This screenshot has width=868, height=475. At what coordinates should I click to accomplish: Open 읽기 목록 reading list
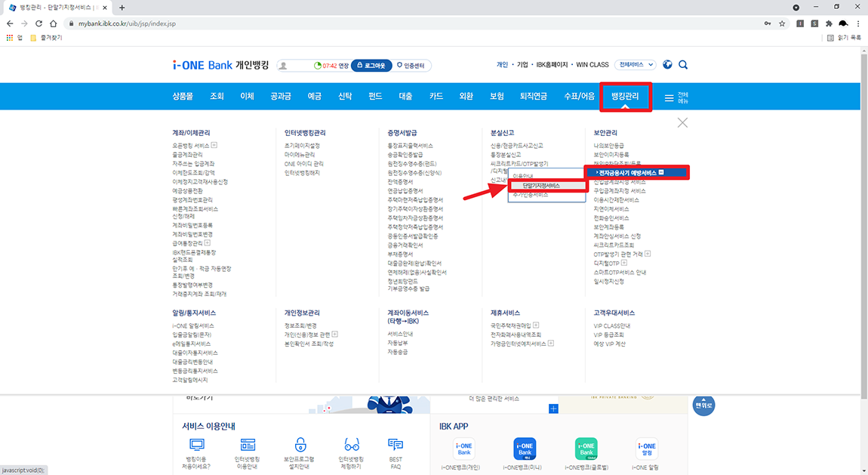[844, 38]
